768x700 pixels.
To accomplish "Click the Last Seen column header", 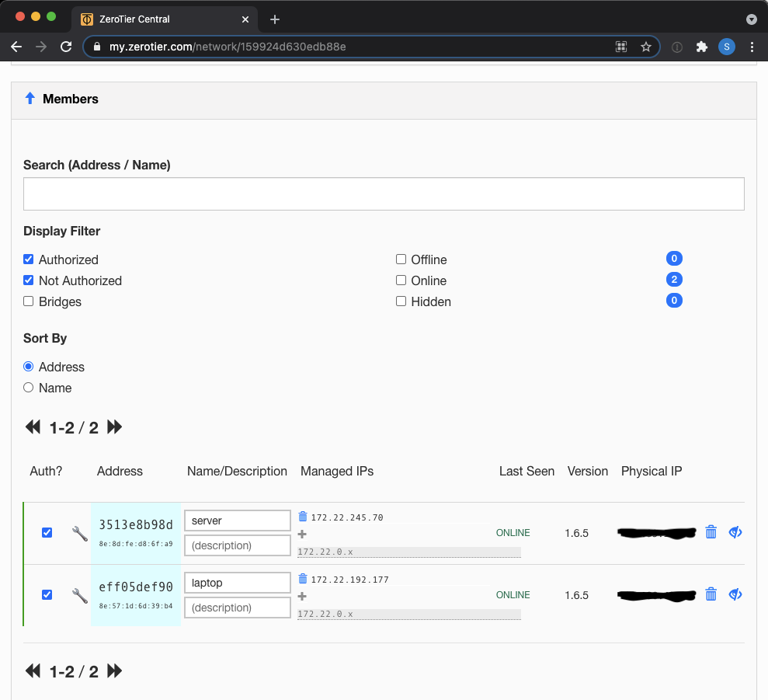I will coord(526,471).
